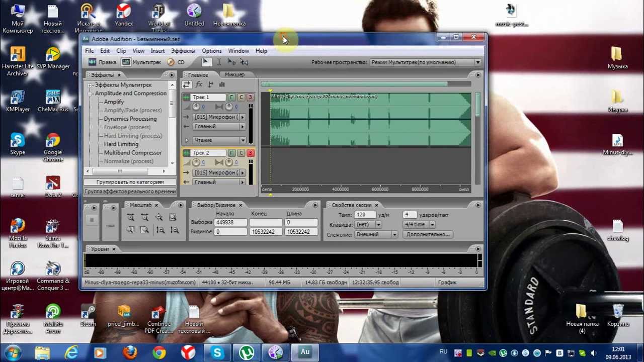Open the 4/4 time signature dropdown
The height and width of the screenshot is (362, 644).
[419, 225]
